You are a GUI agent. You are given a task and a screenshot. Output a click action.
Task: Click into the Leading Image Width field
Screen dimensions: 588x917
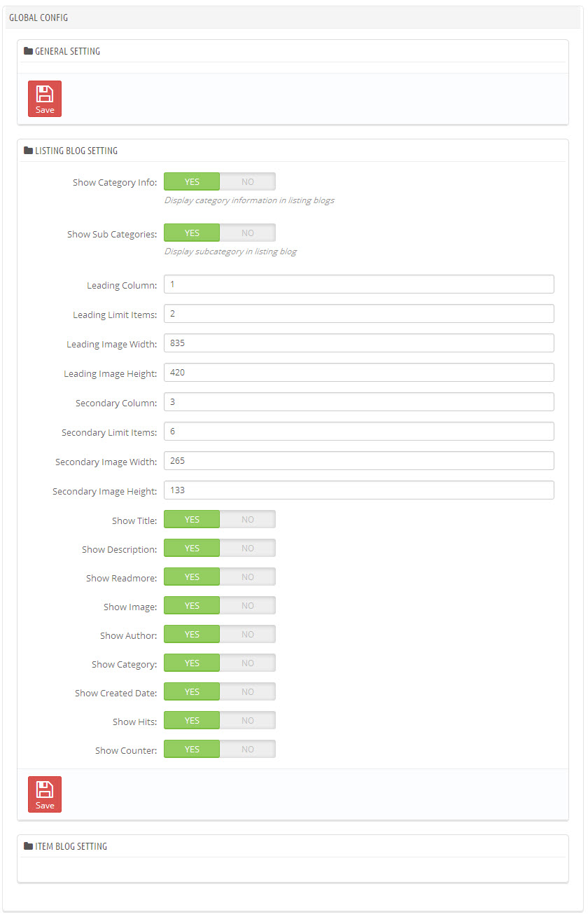click(359, 343)
